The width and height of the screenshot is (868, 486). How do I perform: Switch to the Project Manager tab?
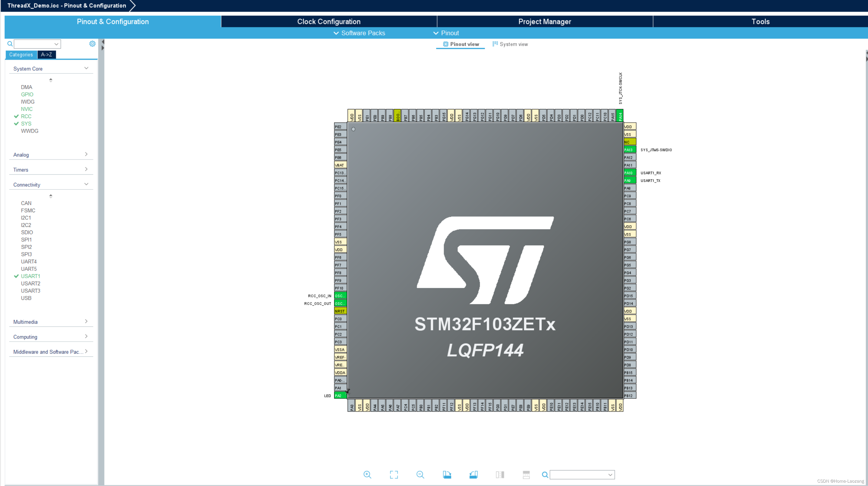click(x=544, y=22)
